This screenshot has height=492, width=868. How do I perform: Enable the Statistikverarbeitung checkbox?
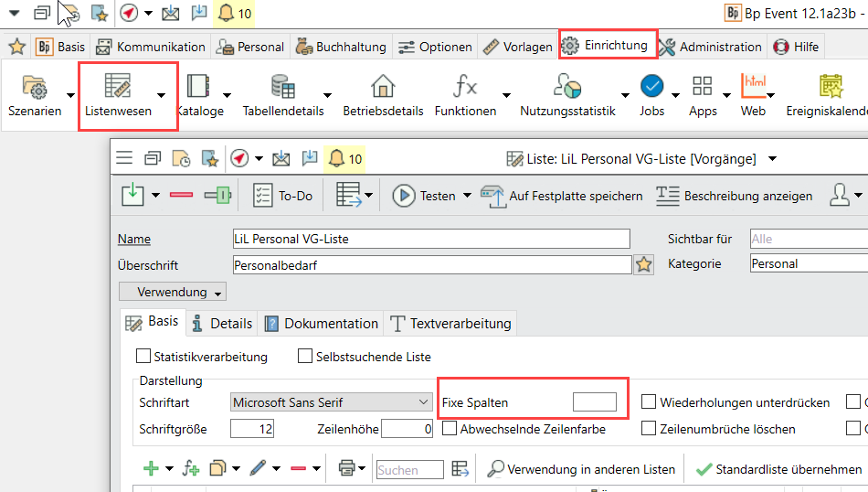[143, 357]
